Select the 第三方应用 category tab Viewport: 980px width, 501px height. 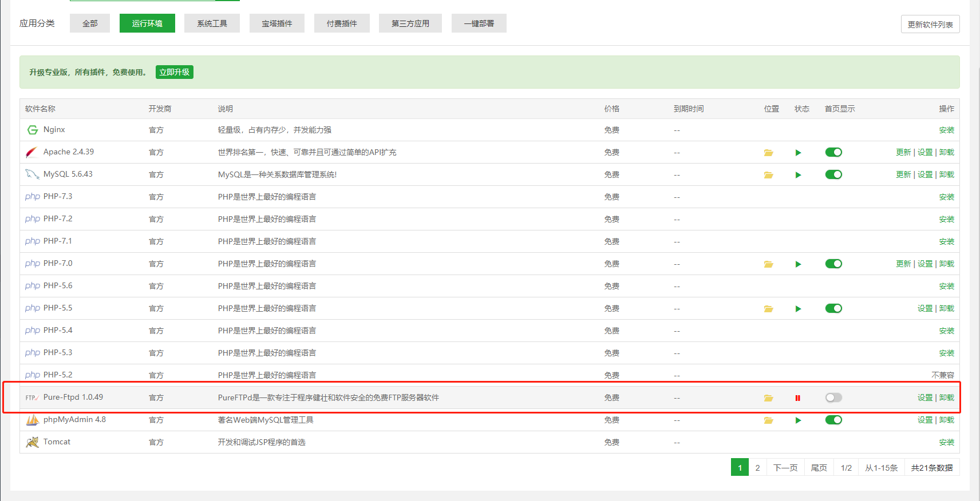tap(410, 23)
